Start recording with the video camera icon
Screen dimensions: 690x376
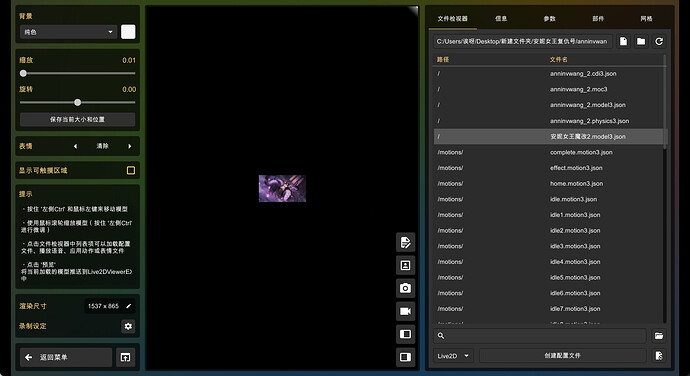(x=405, y=311)
